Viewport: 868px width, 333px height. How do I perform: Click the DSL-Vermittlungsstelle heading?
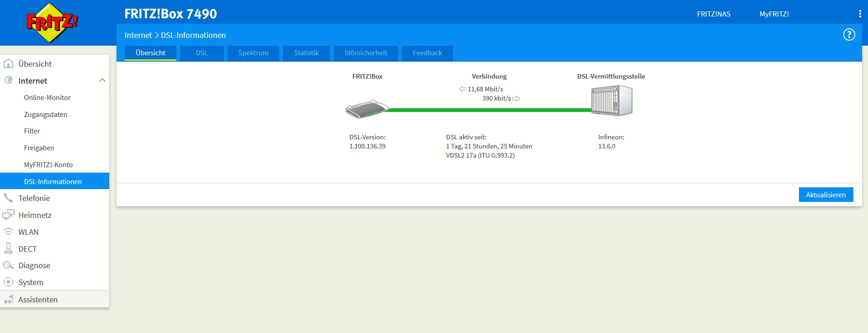611,76
